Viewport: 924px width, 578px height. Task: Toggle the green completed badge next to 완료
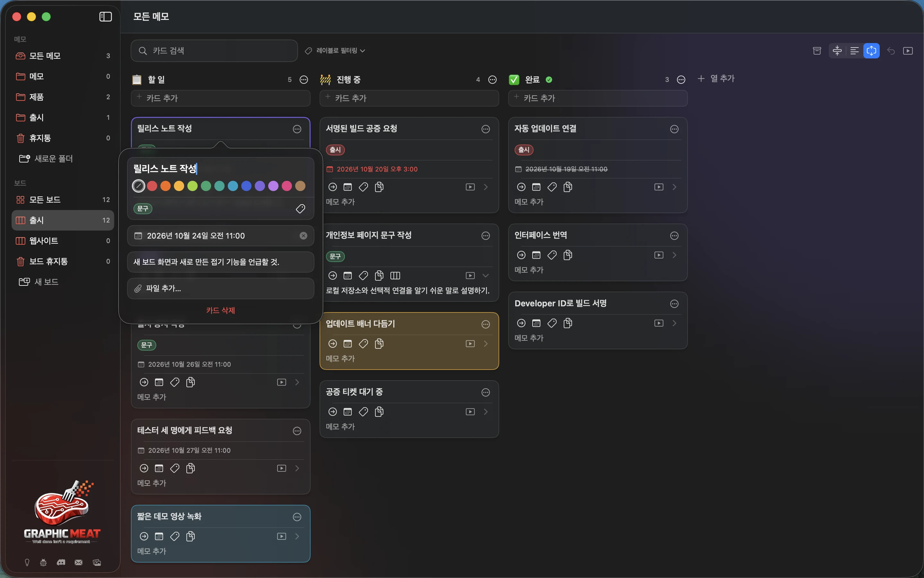(x=549, y=80)
